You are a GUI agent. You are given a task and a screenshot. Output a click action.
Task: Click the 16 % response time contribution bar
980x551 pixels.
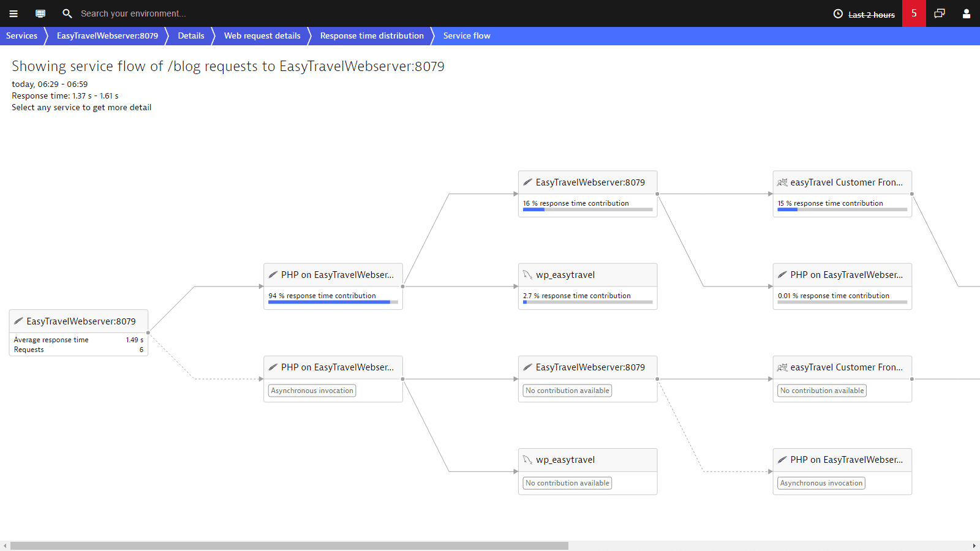point(588,209)
